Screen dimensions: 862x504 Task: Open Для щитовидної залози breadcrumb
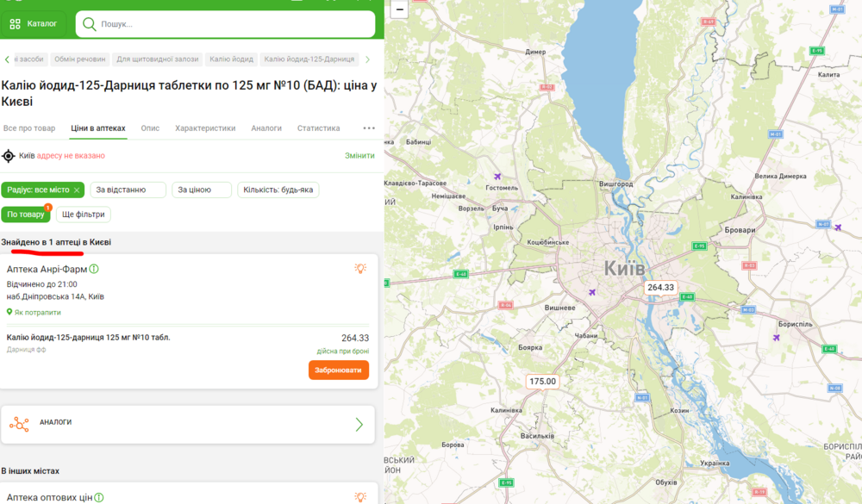pos(157,59)
